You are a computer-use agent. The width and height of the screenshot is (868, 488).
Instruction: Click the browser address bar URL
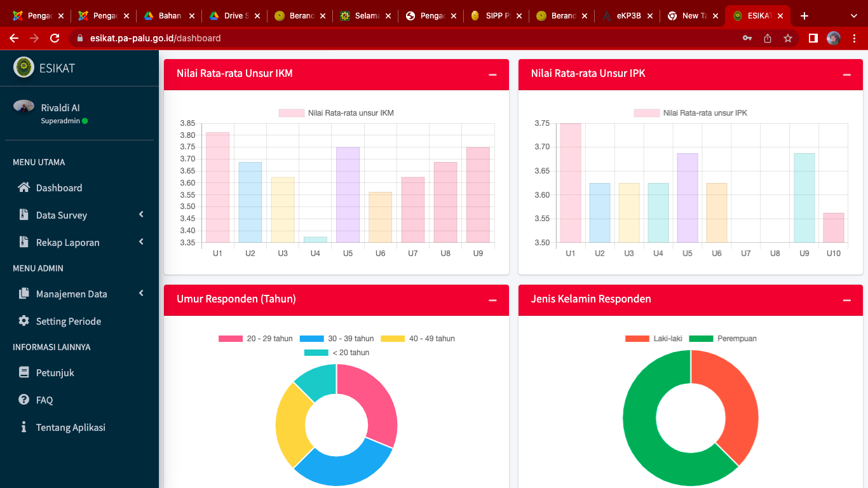point(156,38)
